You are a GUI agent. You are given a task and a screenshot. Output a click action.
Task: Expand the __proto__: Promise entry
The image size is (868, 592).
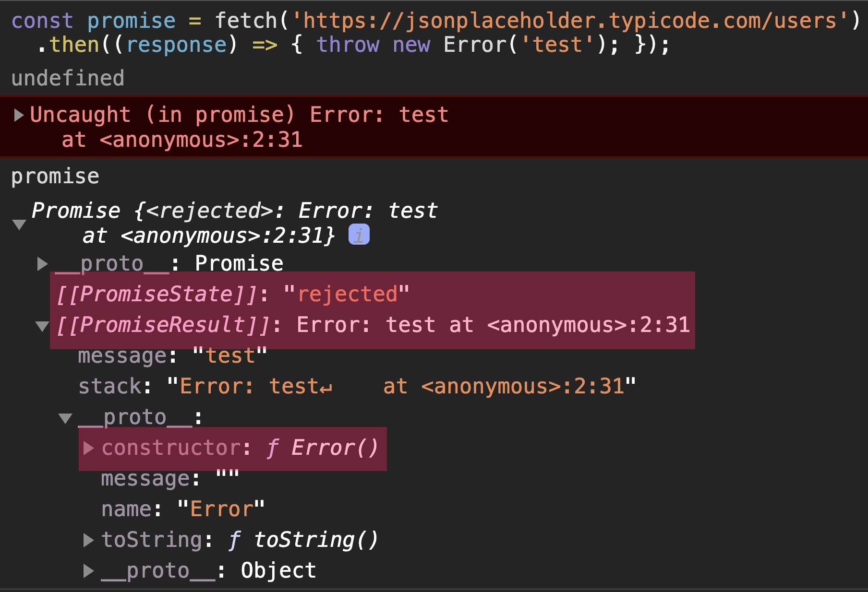pos(42,263)
